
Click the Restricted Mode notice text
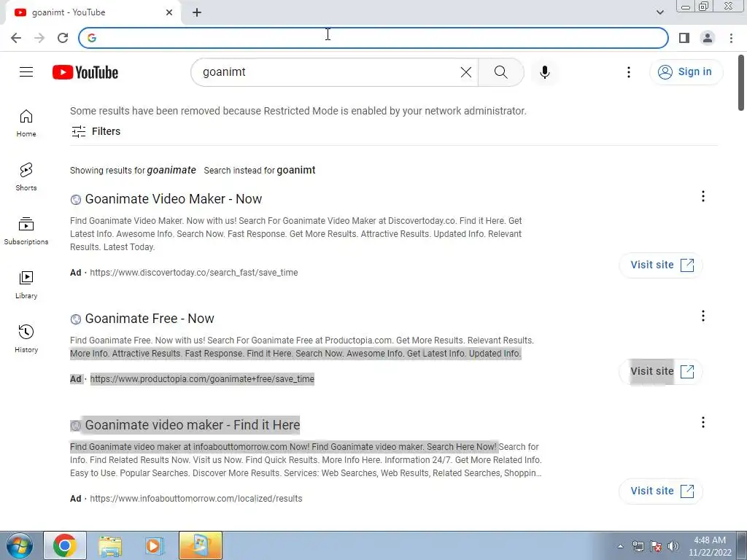(x=298, y=111)
